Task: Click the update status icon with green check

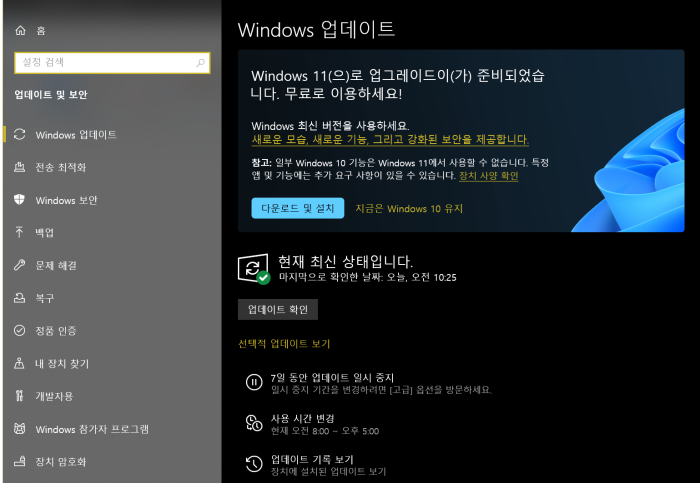Action: (254, 269)
